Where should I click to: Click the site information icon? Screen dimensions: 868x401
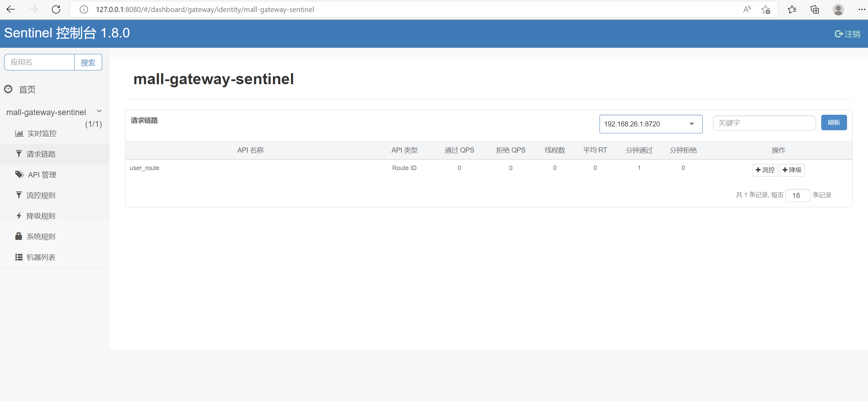(84, 10)
